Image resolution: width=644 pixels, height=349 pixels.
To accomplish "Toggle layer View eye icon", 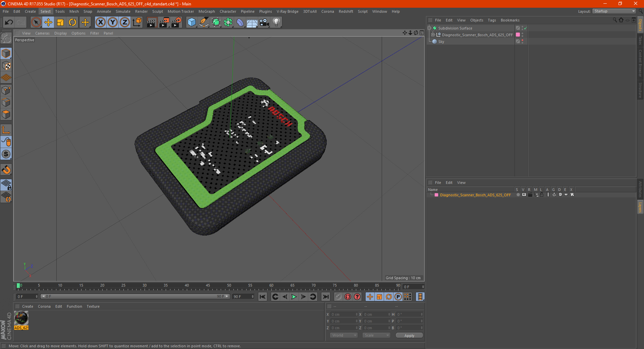I will (x=524, y=195).
